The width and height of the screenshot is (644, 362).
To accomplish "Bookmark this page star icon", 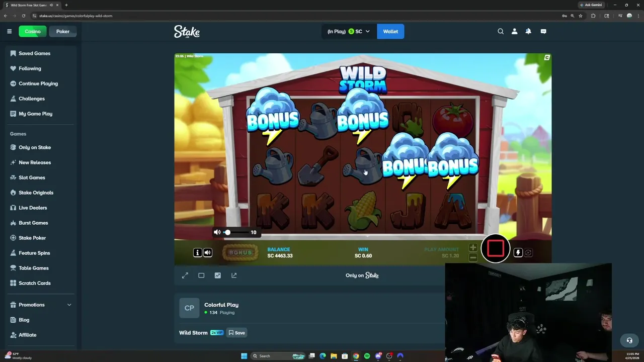I will [x=581, y=16].
